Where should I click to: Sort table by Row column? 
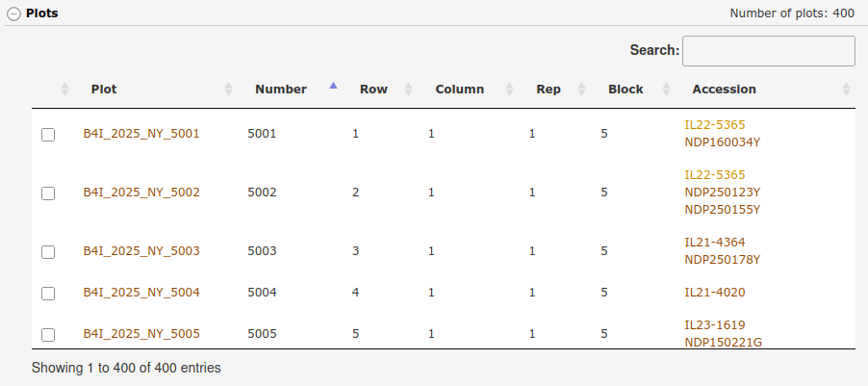pos(373,90)
